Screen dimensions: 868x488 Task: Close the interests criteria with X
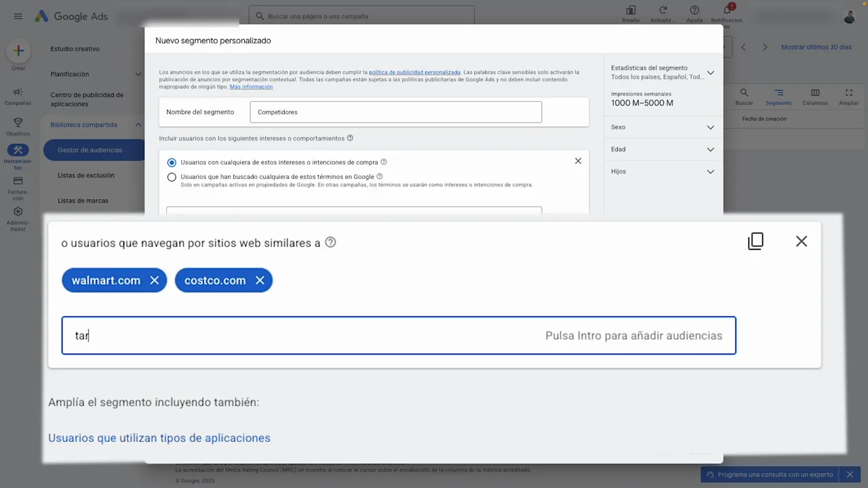[x=578, y=161]
